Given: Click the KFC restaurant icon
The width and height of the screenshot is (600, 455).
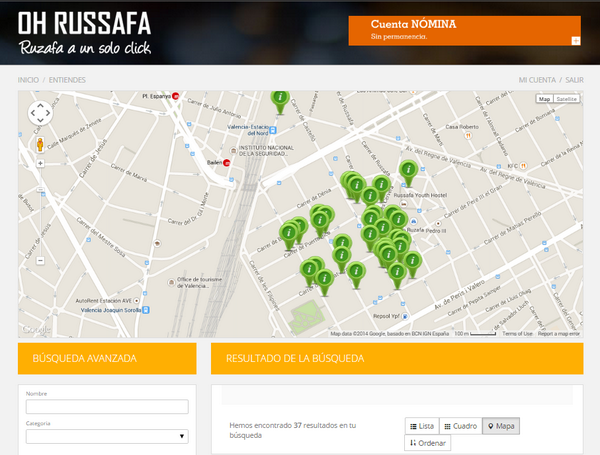Looking at the screenshot, I should point(523,166).
